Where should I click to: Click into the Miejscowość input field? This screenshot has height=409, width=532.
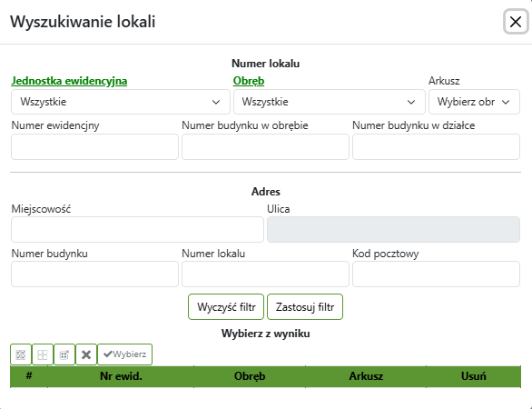(x=137, y=230)
